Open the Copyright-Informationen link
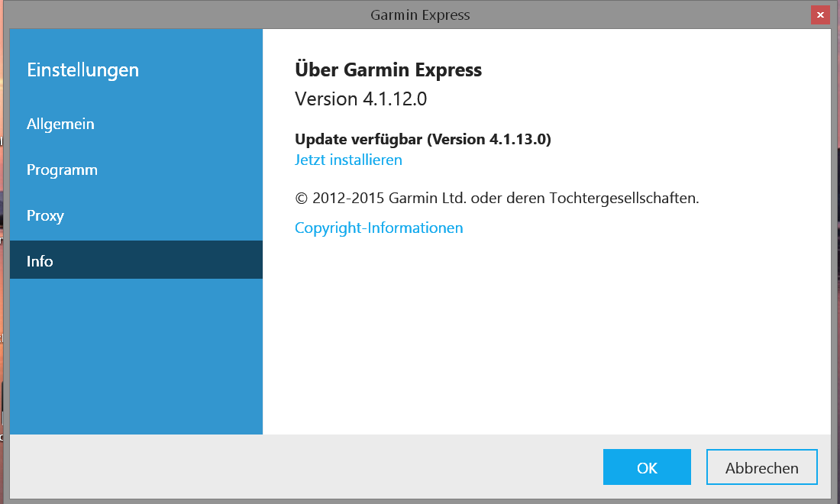 [x=379, y=228]
